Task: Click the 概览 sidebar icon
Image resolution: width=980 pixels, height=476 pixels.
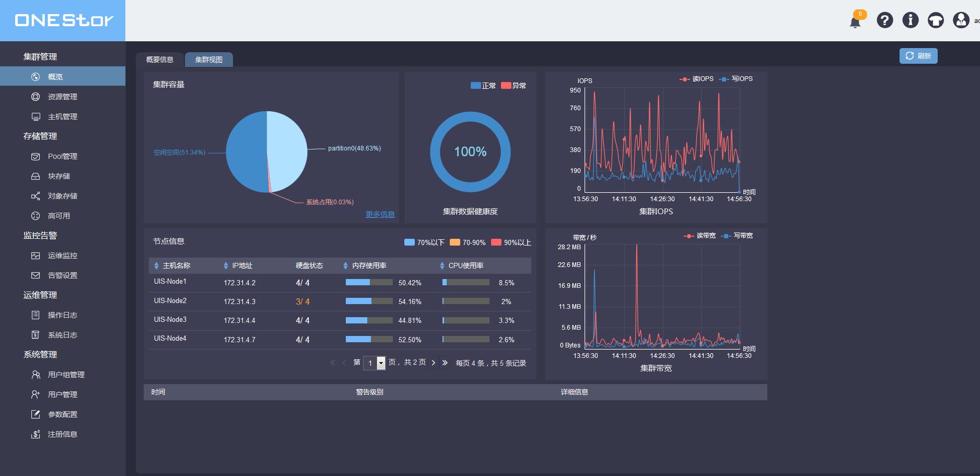Action: point(36,77)
